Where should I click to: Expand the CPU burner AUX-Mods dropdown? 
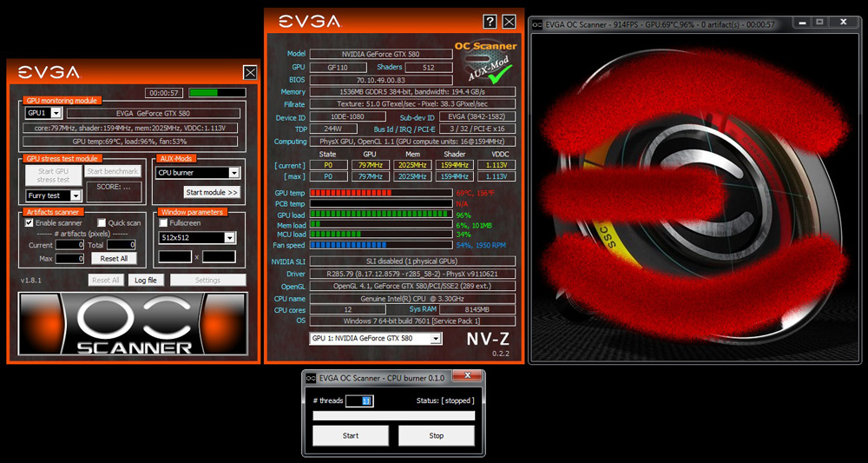point(198,173)
